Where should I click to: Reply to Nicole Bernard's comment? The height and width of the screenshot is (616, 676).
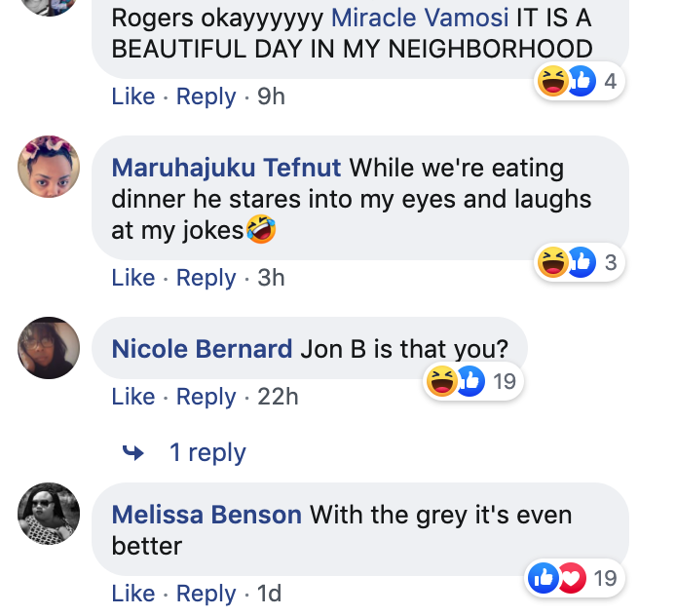tap(206, 397)
